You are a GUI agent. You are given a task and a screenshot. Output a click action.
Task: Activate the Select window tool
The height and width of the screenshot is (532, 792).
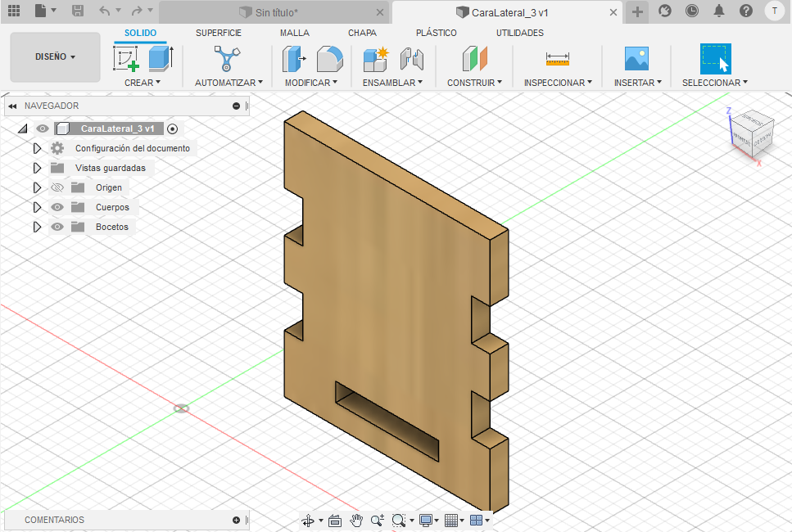[715, 59]
